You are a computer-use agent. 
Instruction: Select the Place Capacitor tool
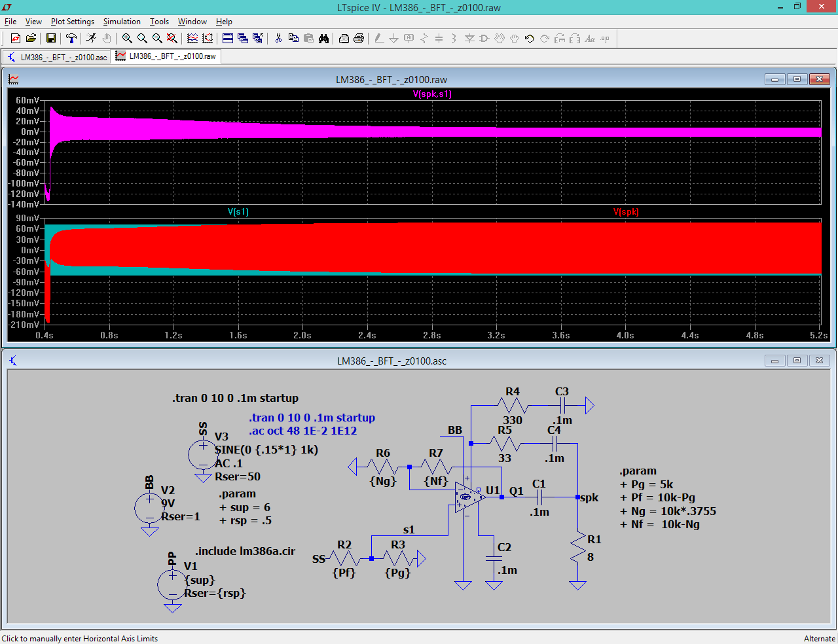click(x=439, y=39)
